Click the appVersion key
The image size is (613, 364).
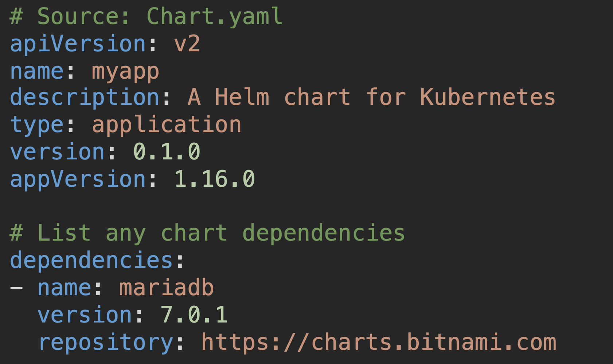coord(78,179)
